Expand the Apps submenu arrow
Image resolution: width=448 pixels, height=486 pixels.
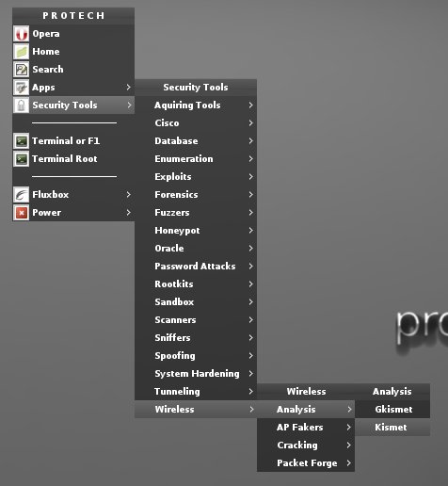coord(128,87)
